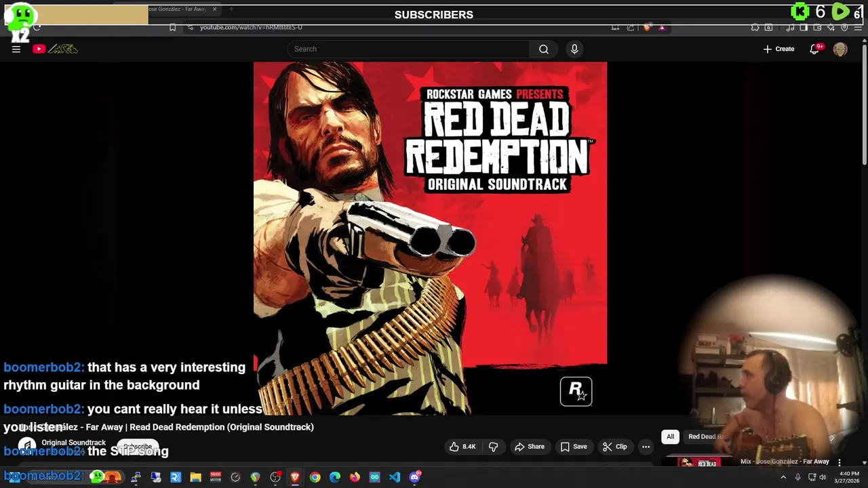Reload the page

point(37,27)
